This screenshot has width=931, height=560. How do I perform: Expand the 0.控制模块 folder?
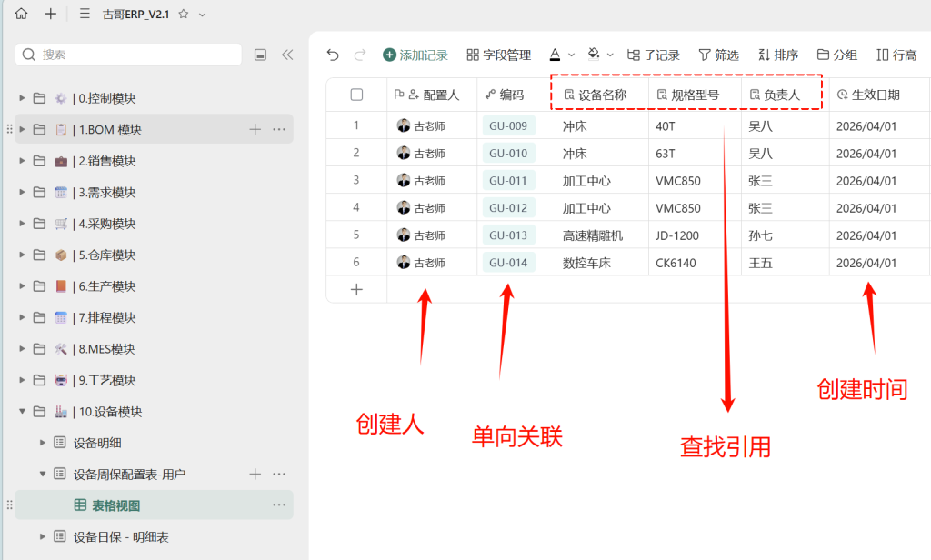tap(22, 98)
